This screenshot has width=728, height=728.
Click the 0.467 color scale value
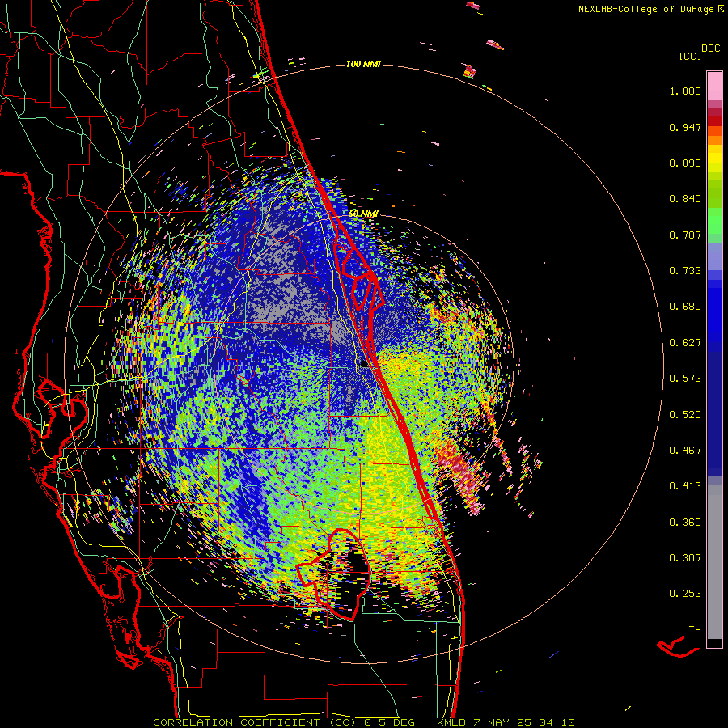(685, 451)
